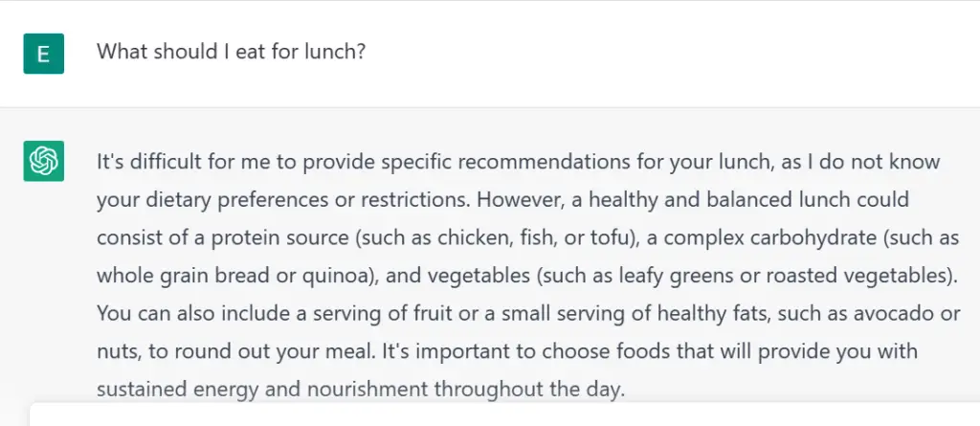980x426 pixels.
Task: Click the ChatGPT logo icon beside the response
Action: [44, 161]
